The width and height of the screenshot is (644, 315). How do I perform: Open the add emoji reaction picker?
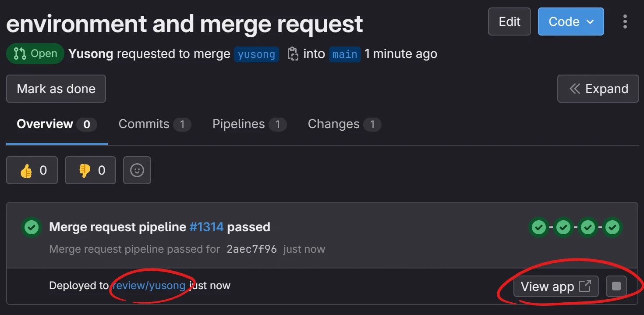pos(137,170)
